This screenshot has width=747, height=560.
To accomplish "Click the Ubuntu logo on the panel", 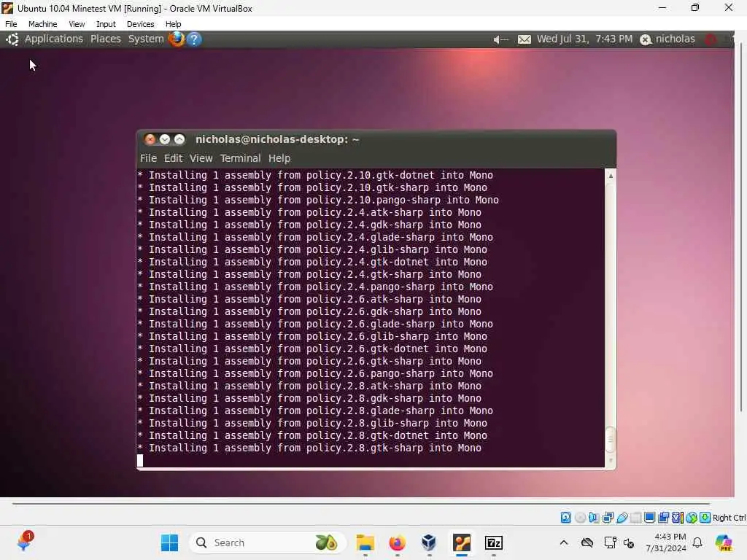I will 13,39.
